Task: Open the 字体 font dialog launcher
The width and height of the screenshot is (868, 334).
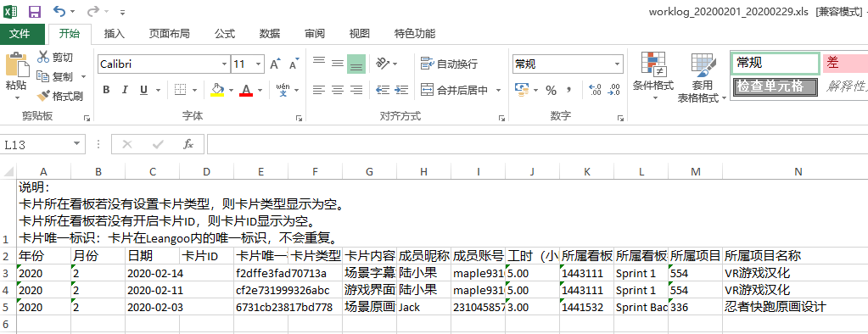Action: coord(299,118)
